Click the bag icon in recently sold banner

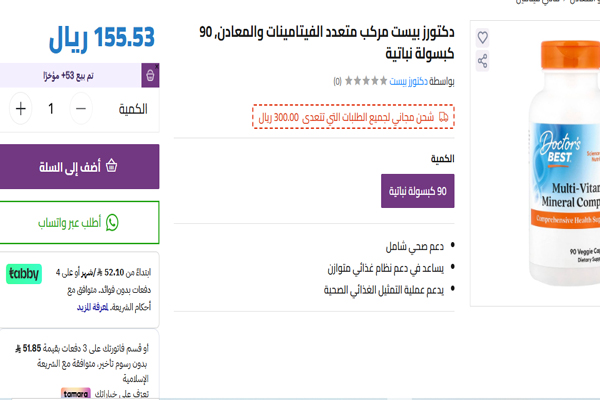150,75
